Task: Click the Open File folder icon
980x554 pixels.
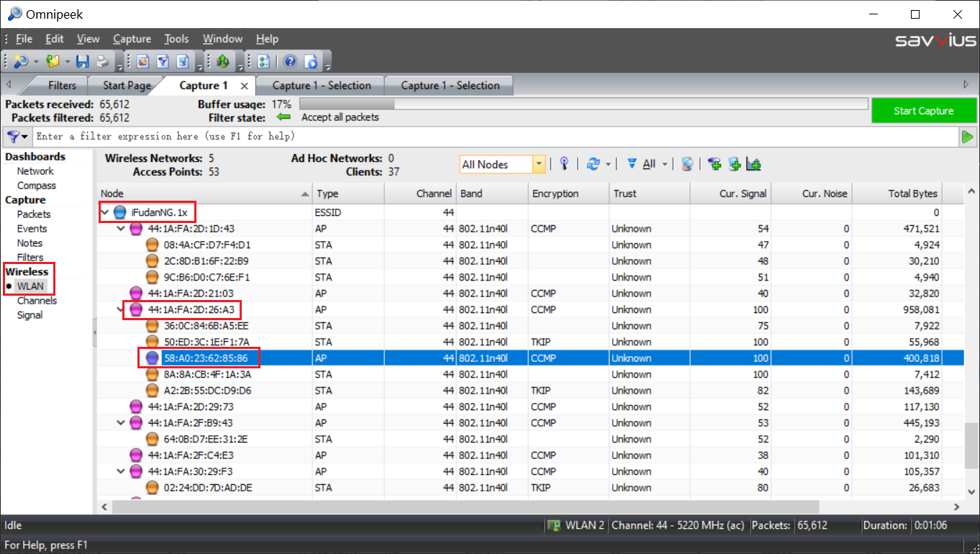Action: coord(53,62)
